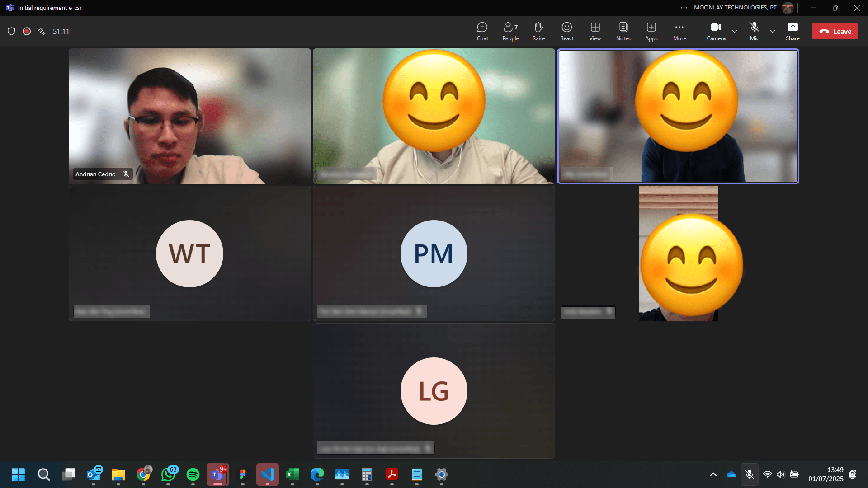Leave the meeting
Viewport: 868px width, 488px height.
tap(835, 31)
